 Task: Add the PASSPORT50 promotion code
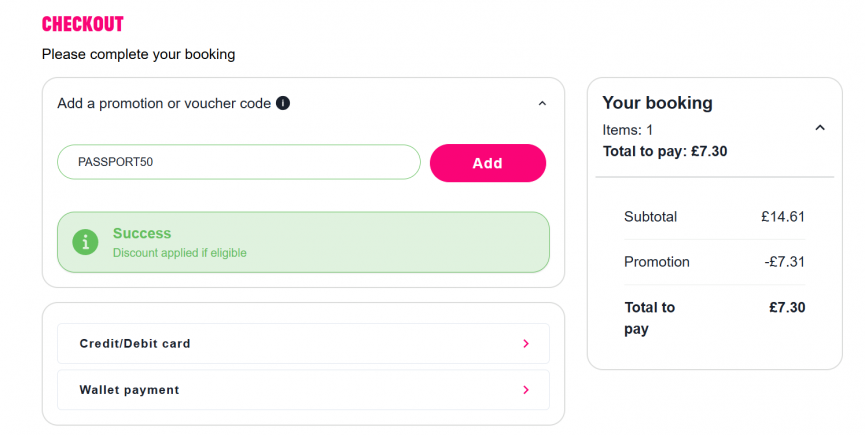point(488,163)
